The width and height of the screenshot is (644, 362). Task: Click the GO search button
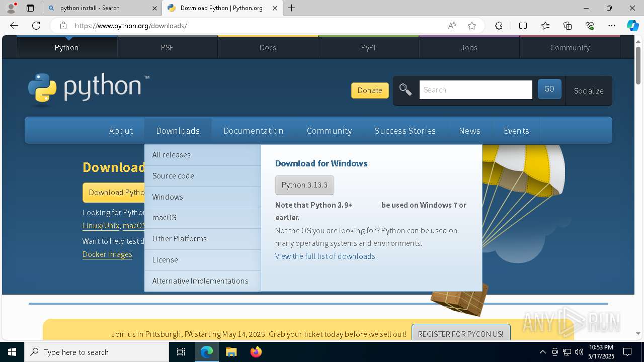(x=549, y=89)
